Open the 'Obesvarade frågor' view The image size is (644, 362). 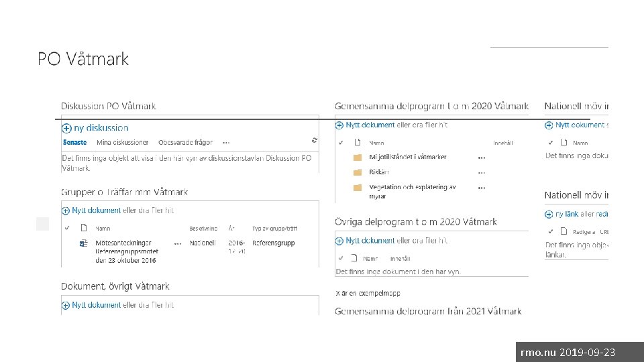pos(185,142)
